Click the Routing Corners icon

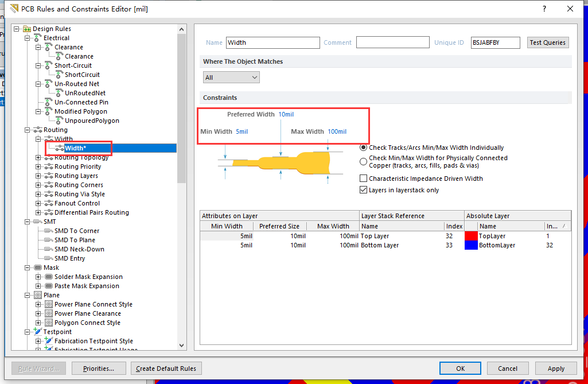click(49, 185)
